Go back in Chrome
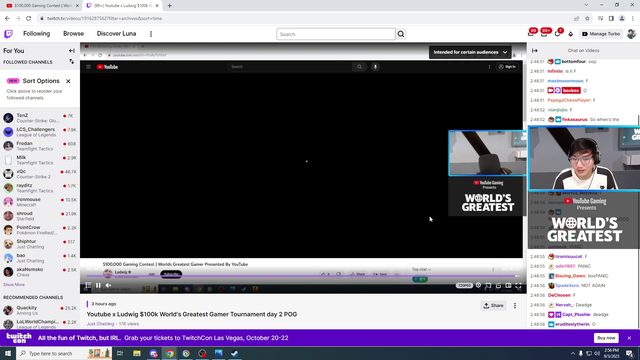The image size is (640, 360). click(7, 18)
